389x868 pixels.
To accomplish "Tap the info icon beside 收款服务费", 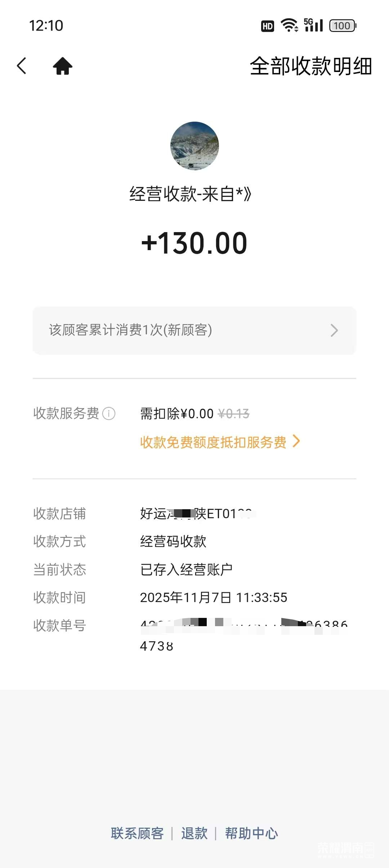I will point(109,413).
